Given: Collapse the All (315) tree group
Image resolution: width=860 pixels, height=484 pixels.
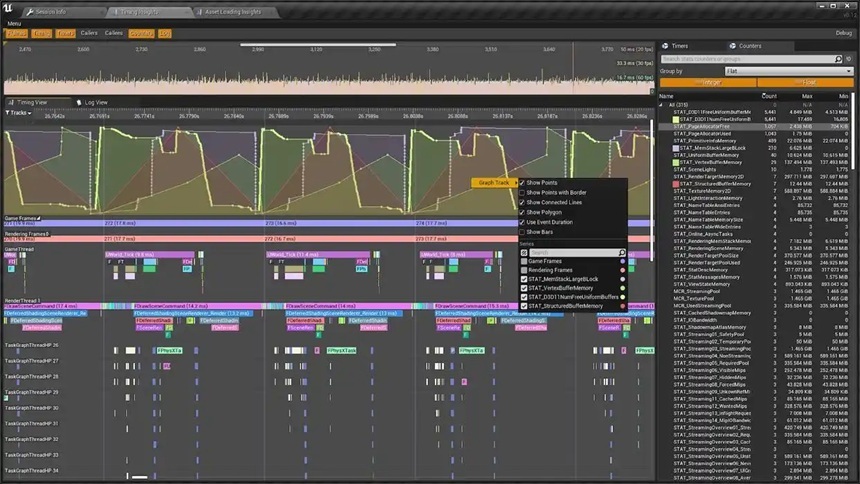Looking at the screenshot, I should (x=661, y=105).
